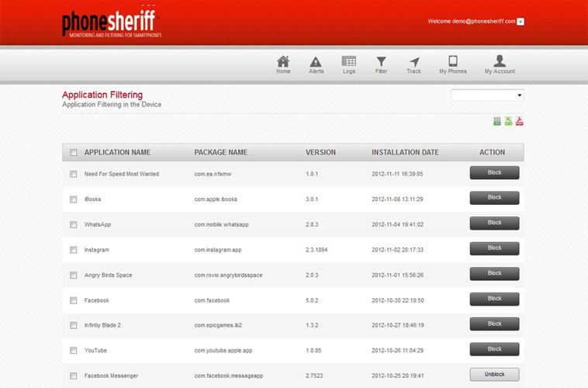The width and height of the screenshot is (588, 388).
Task: Block Angry Birds Space
Action: [x=494, y=274]
